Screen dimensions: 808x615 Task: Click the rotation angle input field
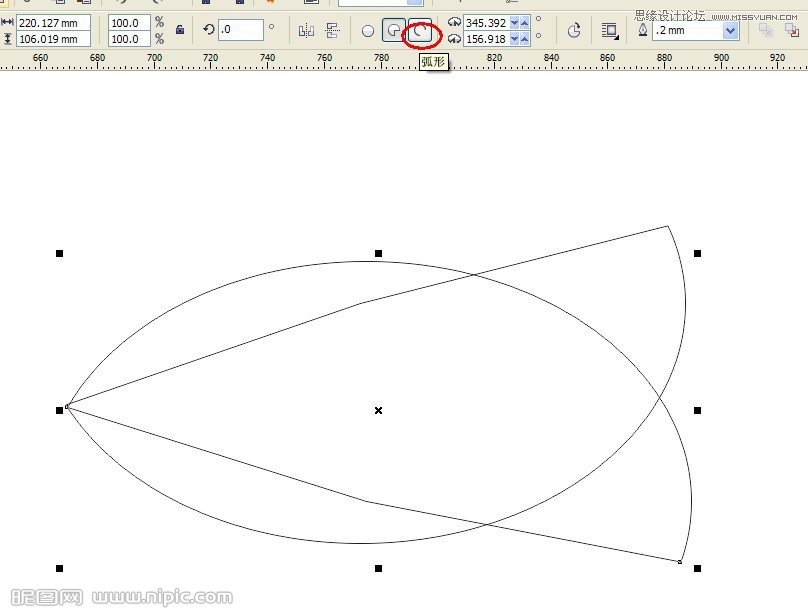[240, 30]
